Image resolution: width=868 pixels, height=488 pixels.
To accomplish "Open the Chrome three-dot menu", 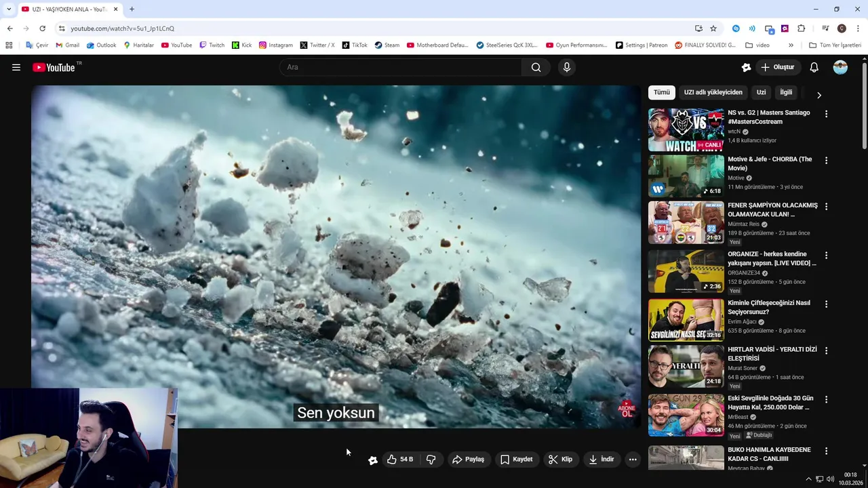I will (859, 28).
